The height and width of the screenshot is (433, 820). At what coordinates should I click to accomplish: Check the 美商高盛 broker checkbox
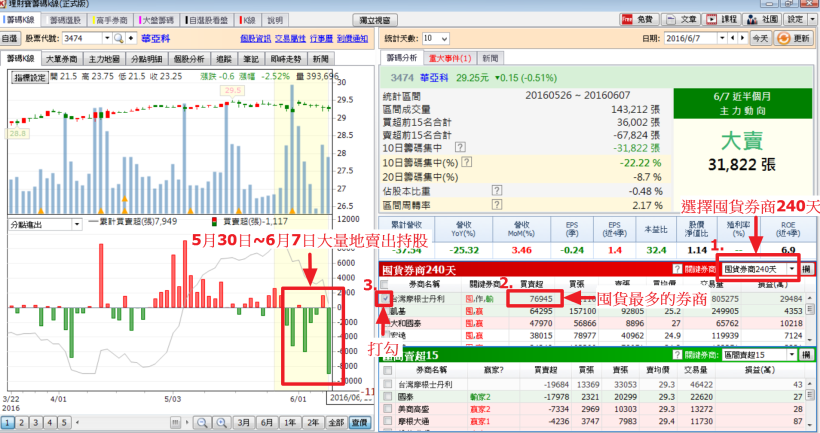tap(386, 408)
